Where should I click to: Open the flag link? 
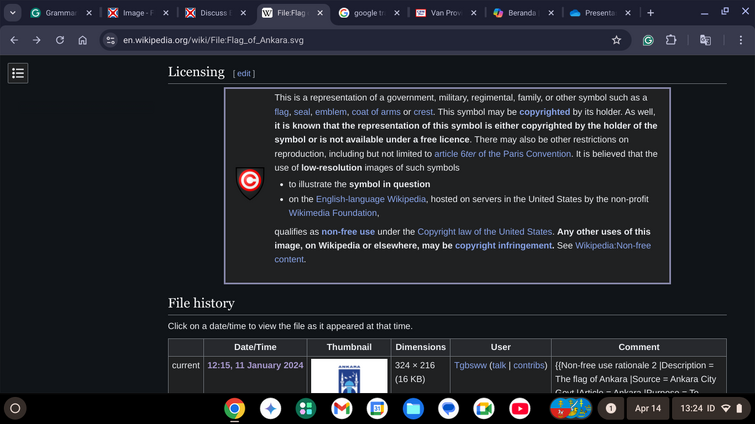(x=282, y=112)
